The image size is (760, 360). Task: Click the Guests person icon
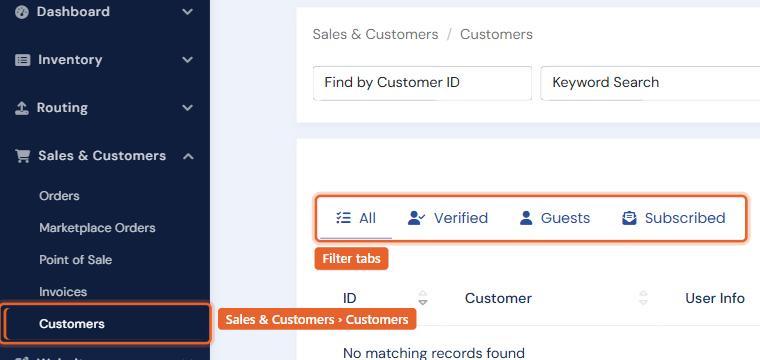point(526,218)
